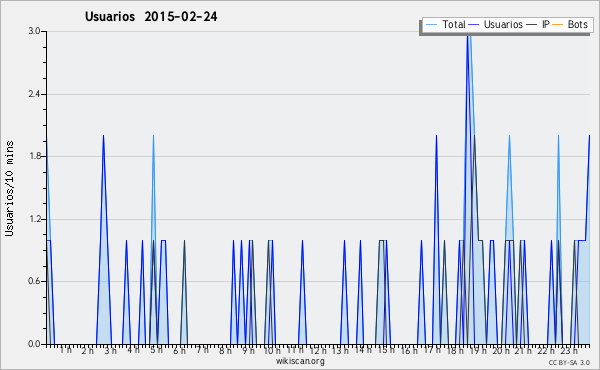Click the '0.0' y-axis value
This screenshot has height=370, width=600.
click(34, 344)
